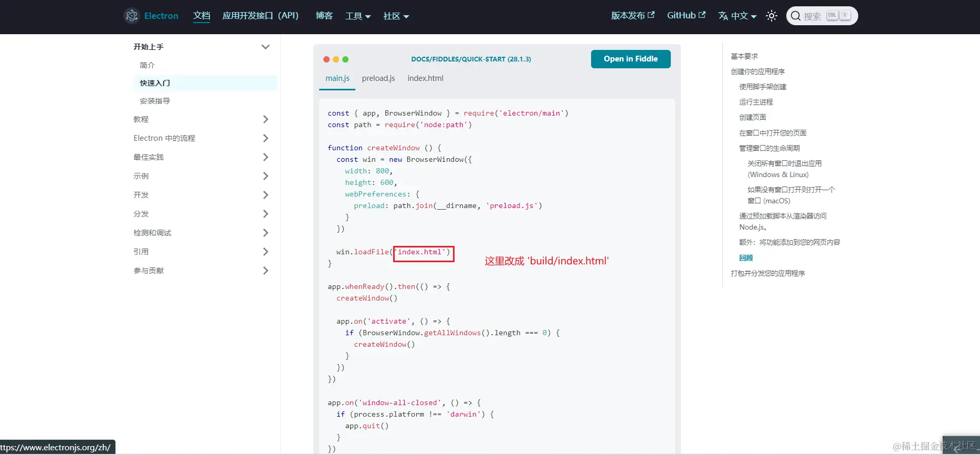Switch to the preload.js tab

(x=378, y=78)
